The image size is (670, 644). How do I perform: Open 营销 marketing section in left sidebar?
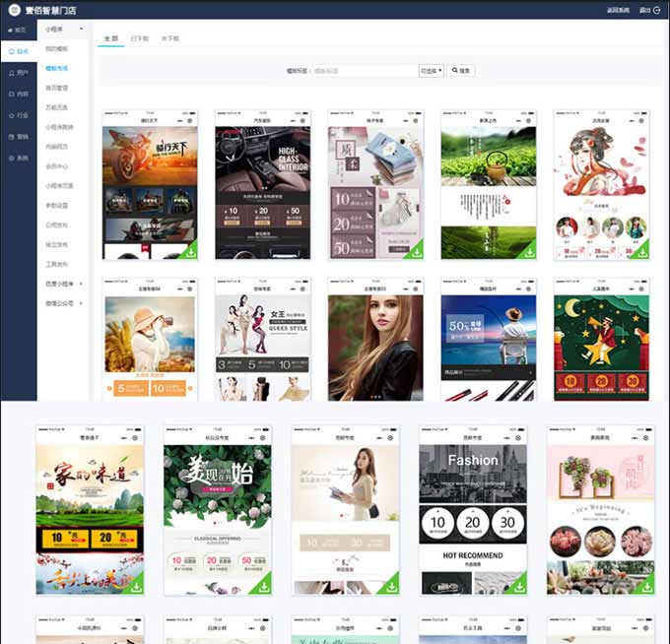click(17, 137)
